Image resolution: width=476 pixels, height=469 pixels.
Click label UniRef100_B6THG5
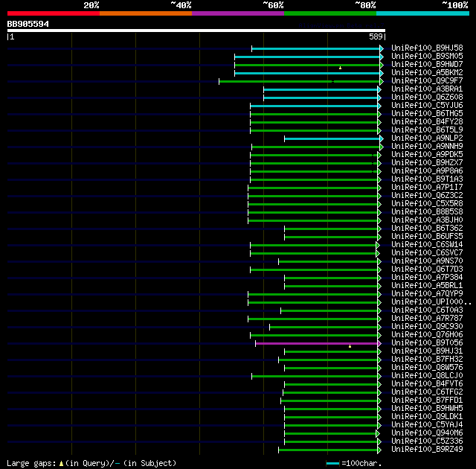coord(427,114)
